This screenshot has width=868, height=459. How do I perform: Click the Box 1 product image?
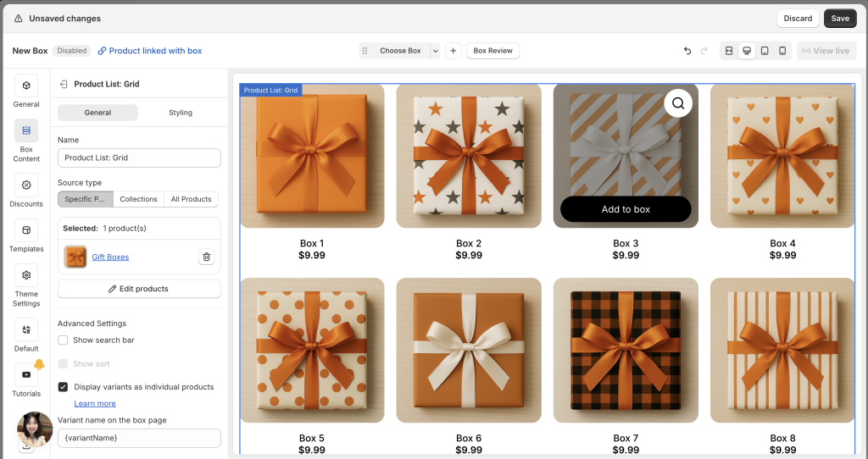(312, 155)
